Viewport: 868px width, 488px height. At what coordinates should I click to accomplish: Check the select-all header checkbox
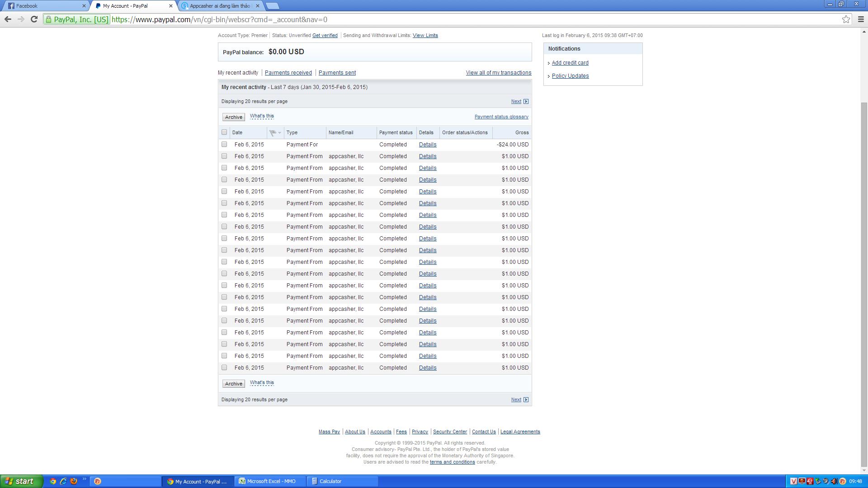click(224, 132)
